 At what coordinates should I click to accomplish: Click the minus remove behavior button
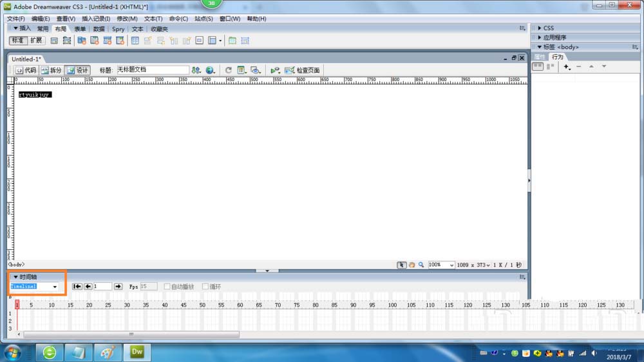[579, 66]
